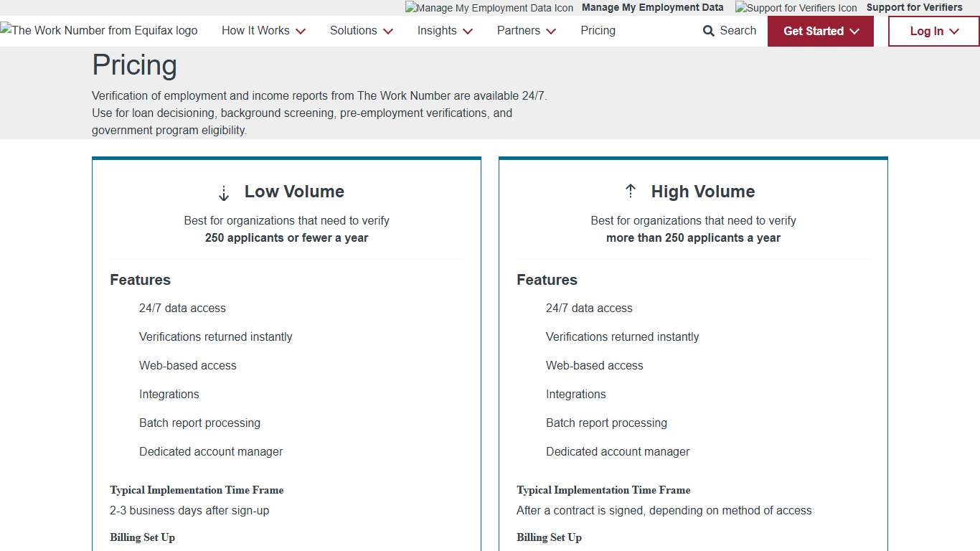
Task: Click the up arrow icon beside High Volume
Action: click(x=631, y=191)
